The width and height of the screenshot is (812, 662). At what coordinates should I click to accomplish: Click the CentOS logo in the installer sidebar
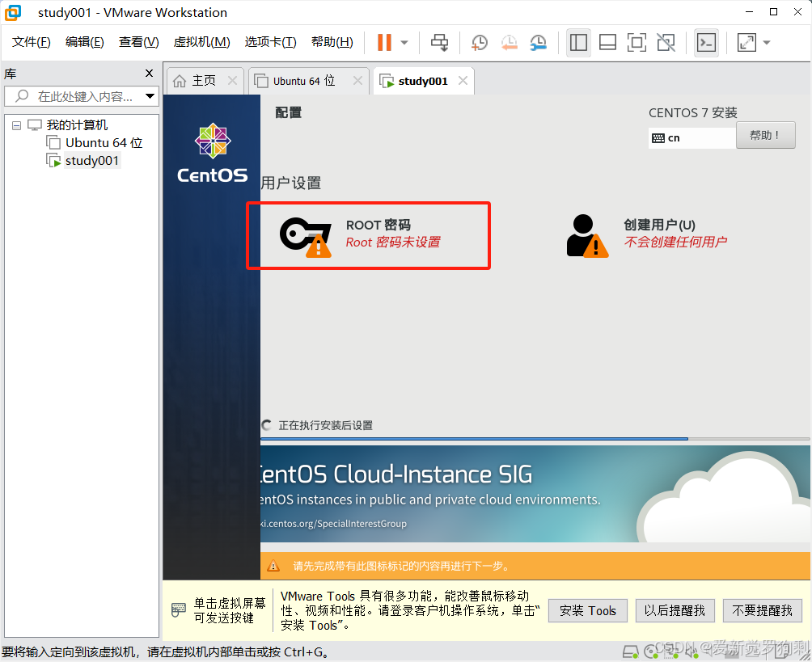click(x=213, y=154)
